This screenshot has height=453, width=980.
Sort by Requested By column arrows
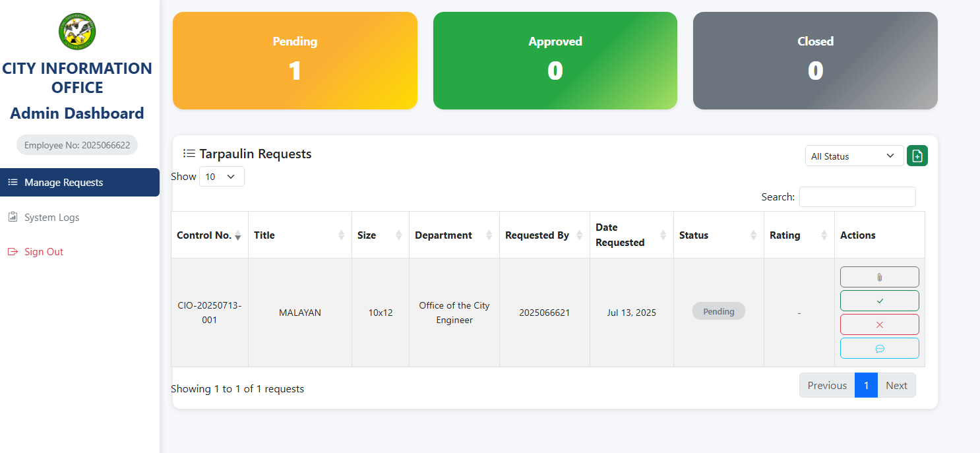tap(579, 235)
